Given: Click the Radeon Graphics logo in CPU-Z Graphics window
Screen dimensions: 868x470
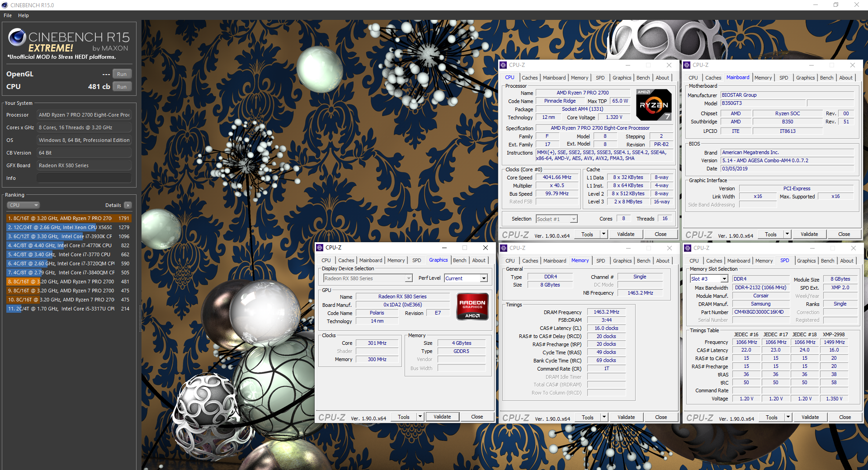Looking at the screenshot, I should coord(472,306).
